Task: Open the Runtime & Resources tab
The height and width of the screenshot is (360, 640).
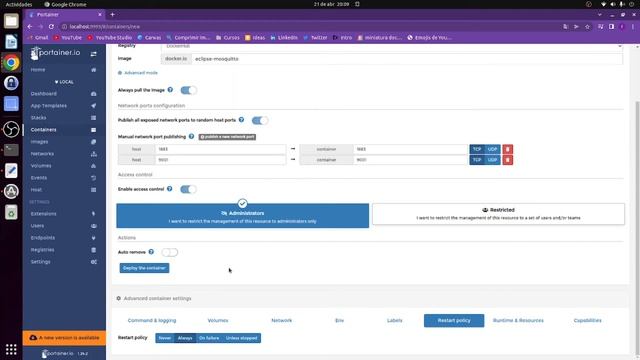Action: click(518, 320)
